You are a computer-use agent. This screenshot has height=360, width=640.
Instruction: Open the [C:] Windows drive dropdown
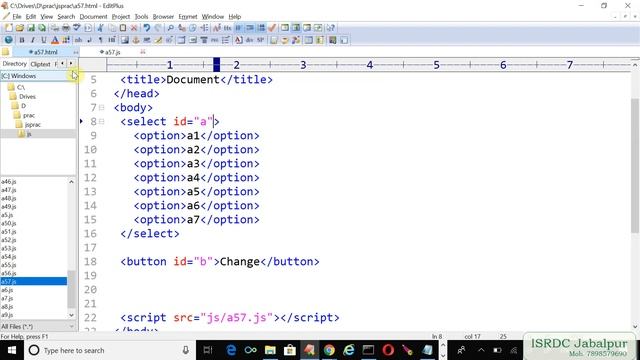pyautogui.click(x=38, y=76)
